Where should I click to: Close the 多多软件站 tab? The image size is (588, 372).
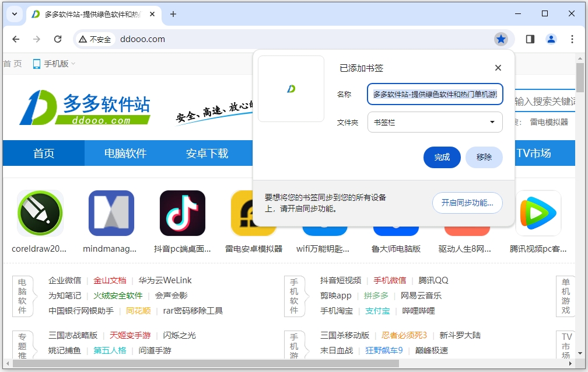click(x=152, y=14)
